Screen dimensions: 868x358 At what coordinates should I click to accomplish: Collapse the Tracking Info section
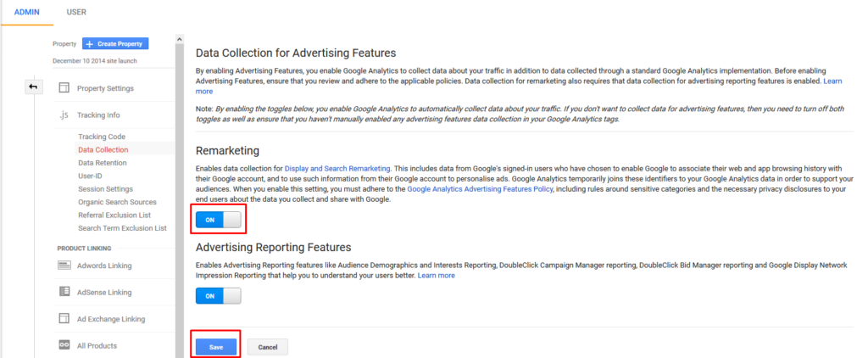[98, 115]
